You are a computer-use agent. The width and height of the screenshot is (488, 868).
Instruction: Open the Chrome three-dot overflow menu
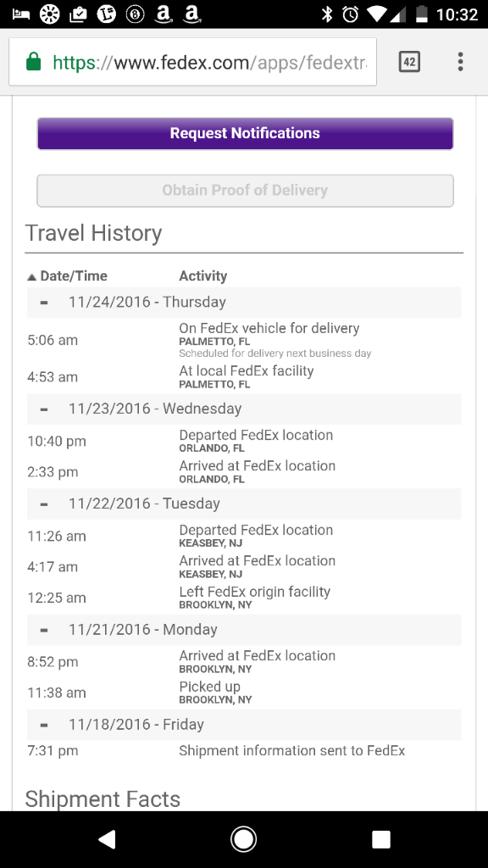[x=460, y=61]
